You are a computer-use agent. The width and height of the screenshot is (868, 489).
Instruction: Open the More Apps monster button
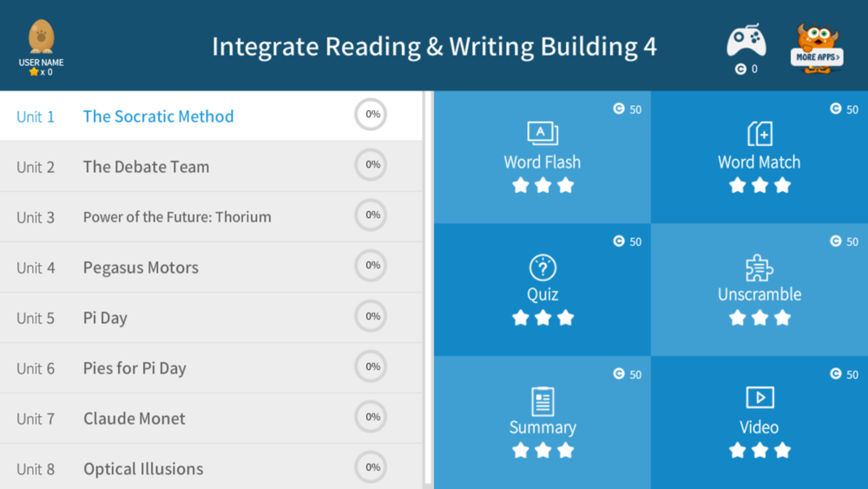817,49
